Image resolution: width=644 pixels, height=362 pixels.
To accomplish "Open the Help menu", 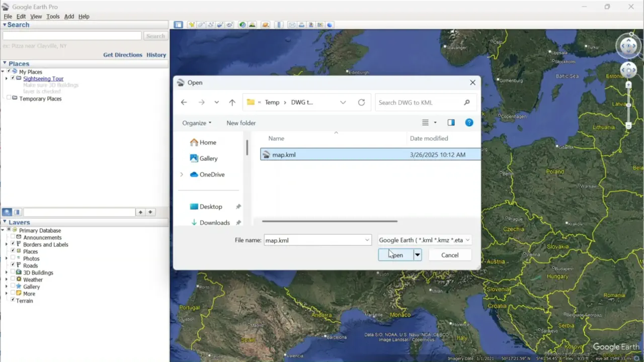I will (84, 17).
